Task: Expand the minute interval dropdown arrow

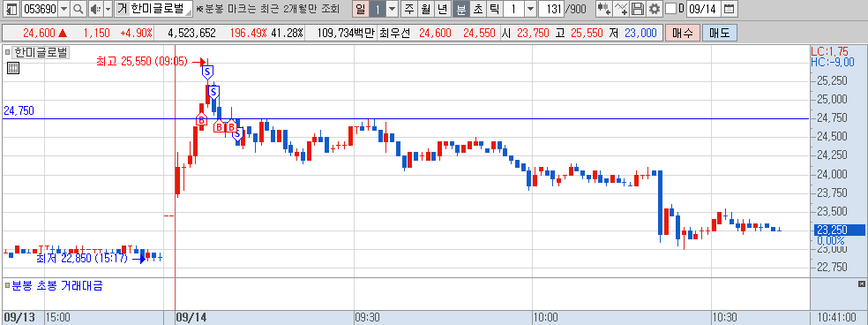Action: 530,9
